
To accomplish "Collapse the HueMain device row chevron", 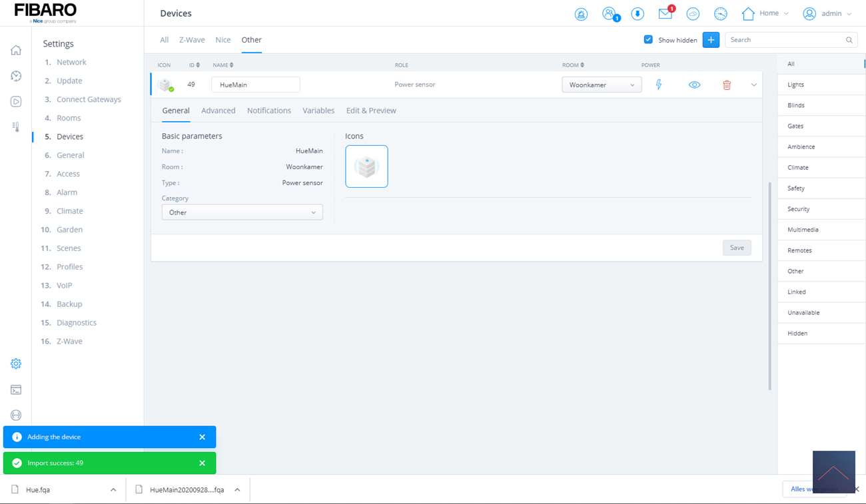I will click(753, 85).
